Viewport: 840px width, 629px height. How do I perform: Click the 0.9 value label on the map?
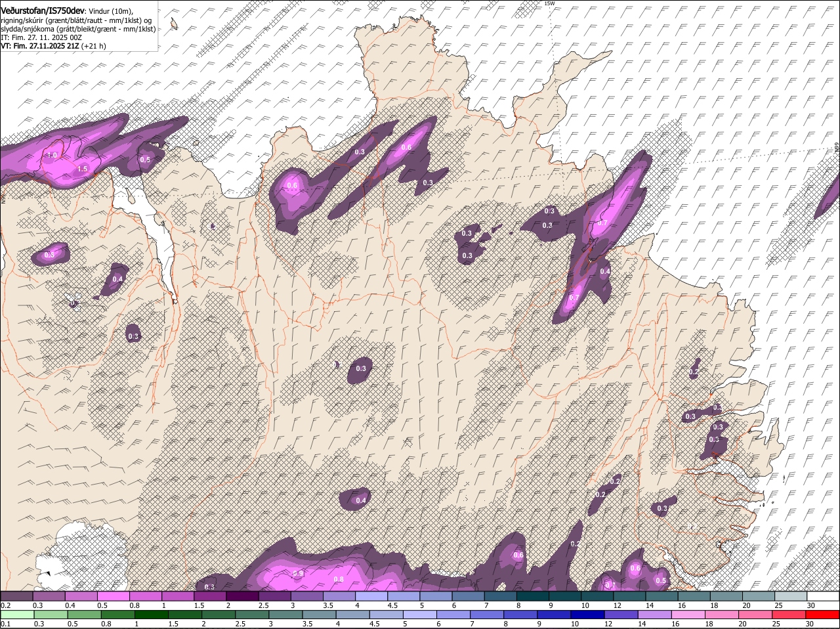(298, 574)
